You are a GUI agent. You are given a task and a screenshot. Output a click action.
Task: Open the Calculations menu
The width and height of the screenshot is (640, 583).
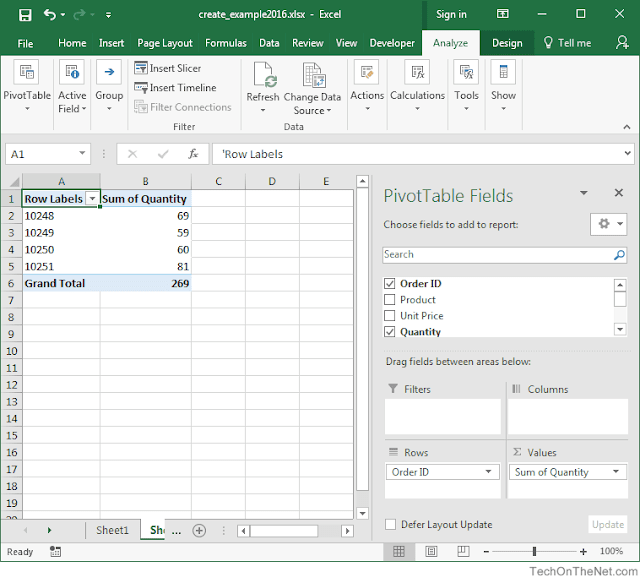(417, 86)
